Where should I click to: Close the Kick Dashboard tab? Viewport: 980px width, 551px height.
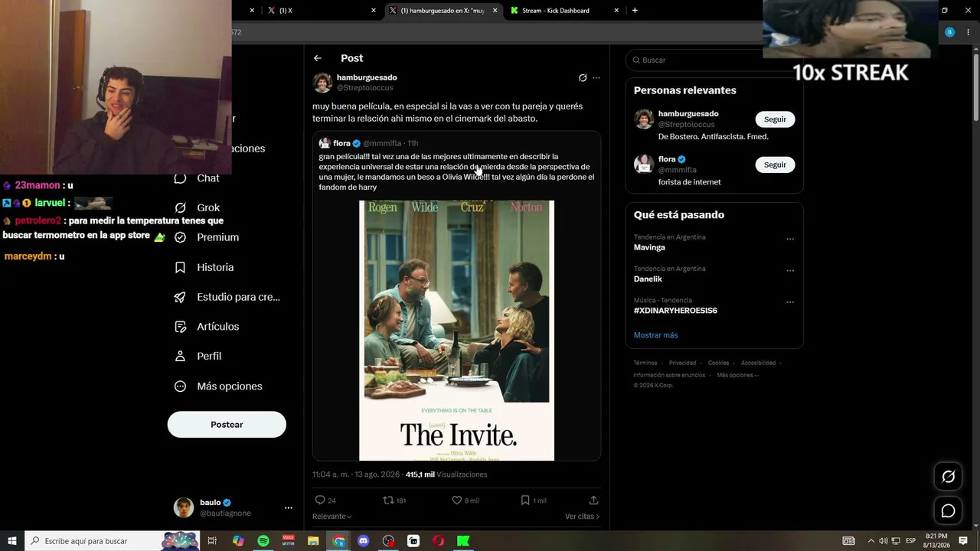(616, 11)
